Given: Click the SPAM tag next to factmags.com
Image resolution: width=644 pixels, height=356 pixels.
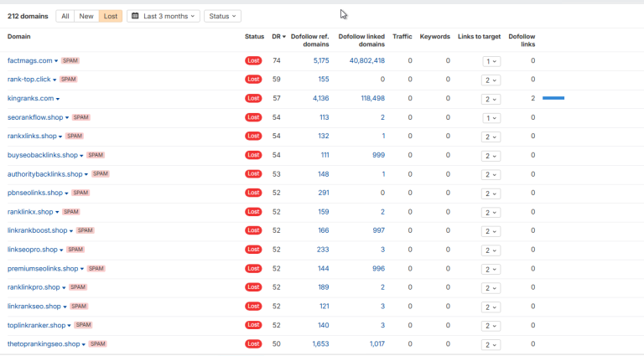Looking at the screenshot, I should click(70, 60).
